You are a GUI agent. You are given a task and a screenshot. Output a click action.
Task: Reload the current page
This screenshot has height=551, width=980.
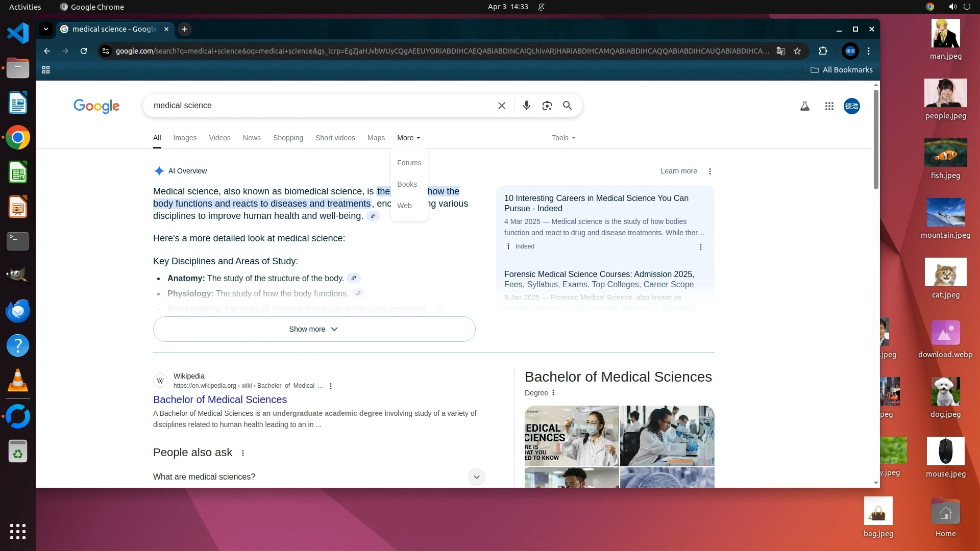84,51
